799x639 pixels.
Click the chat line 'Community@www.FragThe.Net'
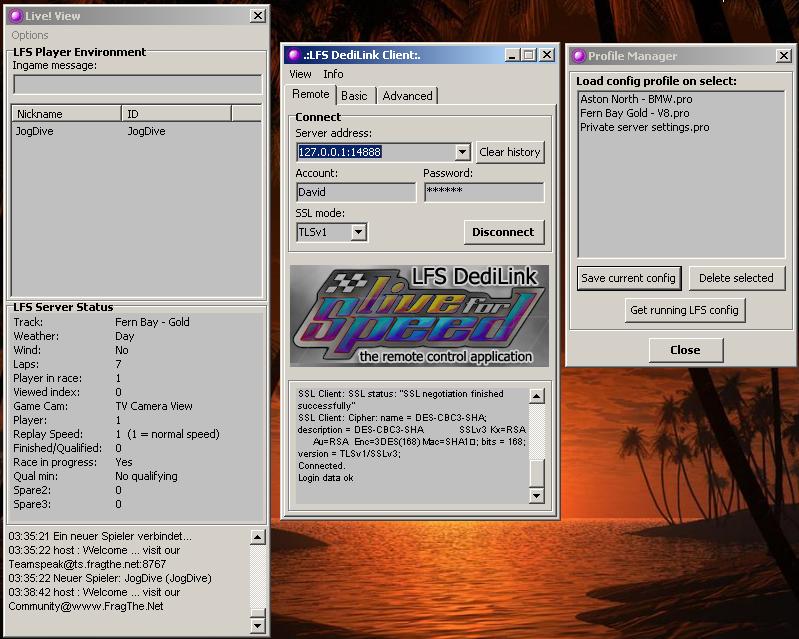[86, 606]
